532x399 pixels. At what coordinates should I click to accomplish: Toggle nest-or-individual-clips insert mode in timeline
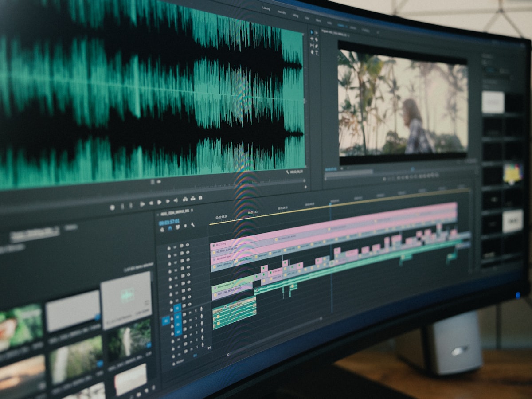162,229
